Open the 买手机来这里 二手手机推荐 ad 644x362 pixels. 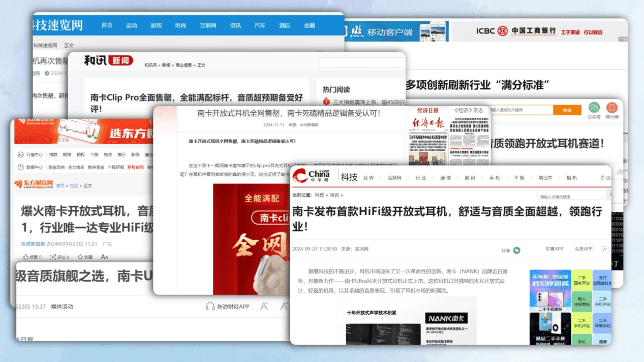(x=550, y=290)
